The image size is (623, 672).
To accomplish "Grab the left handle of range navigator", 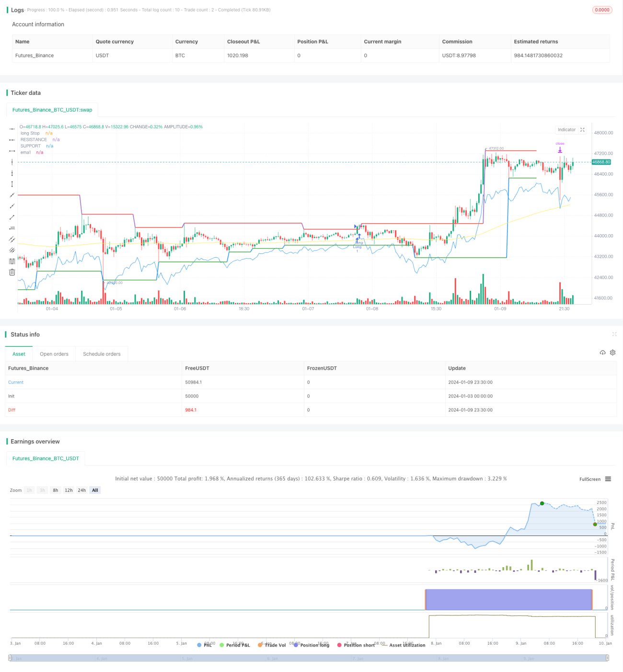I will (x=10, y=658).
